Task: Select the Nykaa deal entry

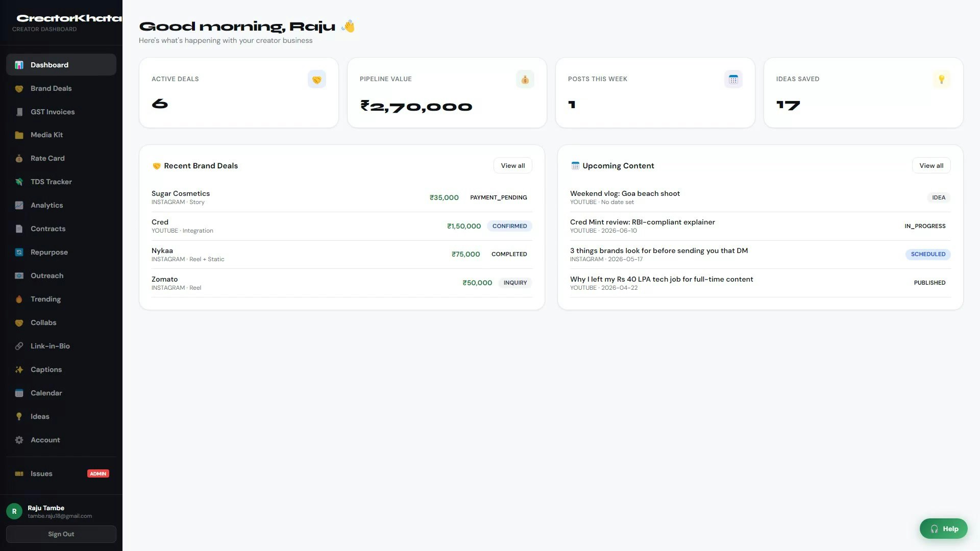Action: pyautogui.click(x=342, y=255)
